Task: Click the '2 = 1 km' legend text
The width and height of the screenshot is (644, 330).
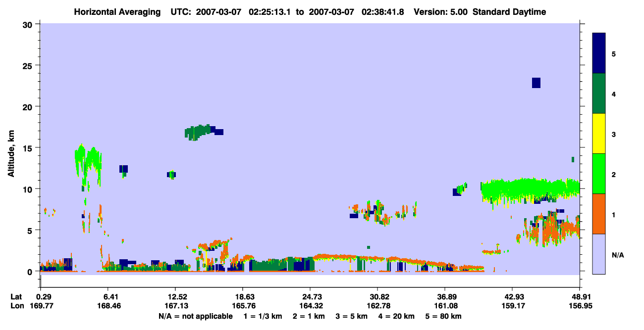Action: pyautogui.click(x=309, y=316)
